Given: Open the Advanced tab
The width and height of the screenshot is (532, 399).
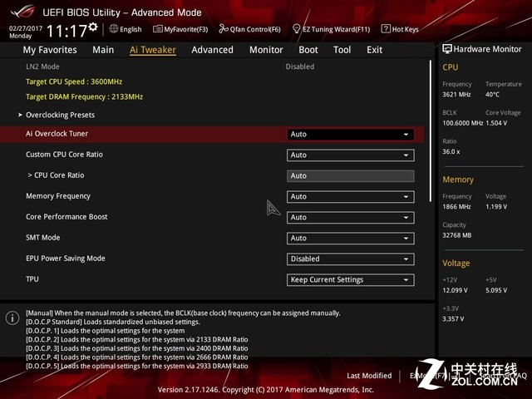Looking at the screenshot, I should tap(213, 50).
